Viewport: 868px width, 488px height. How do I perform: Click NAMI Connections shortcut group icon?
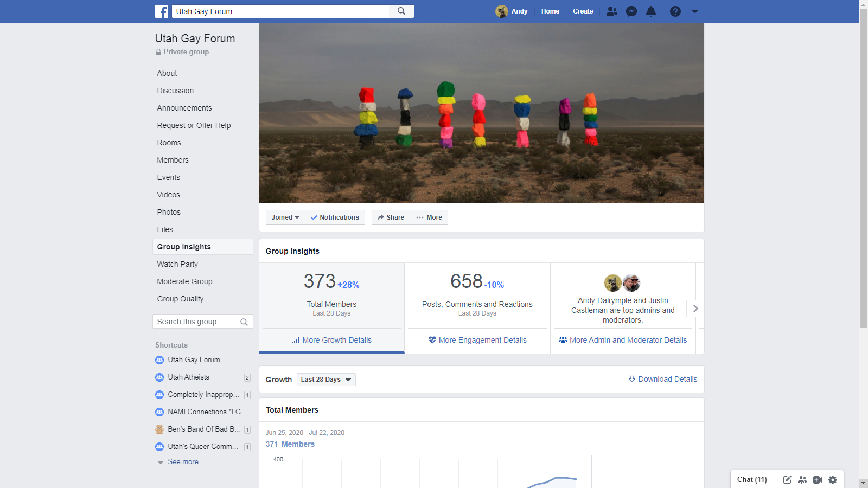point(159,412)
